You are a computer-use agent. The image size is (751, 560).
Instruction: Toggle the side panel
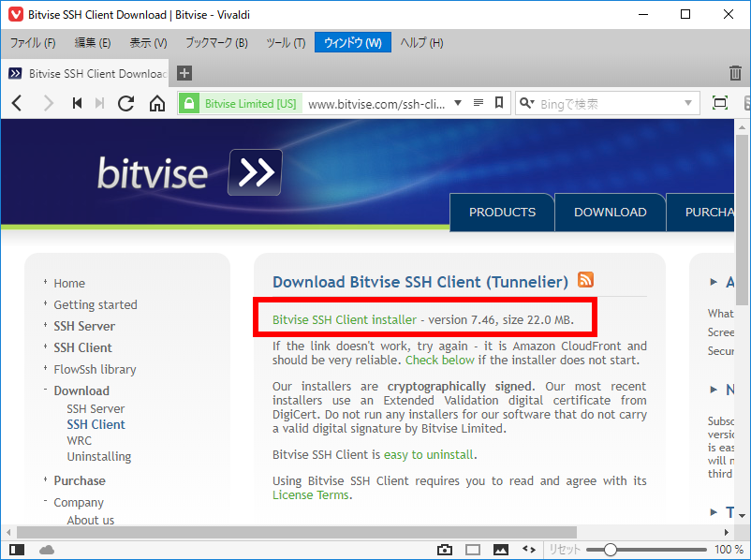tap(17, 550)
